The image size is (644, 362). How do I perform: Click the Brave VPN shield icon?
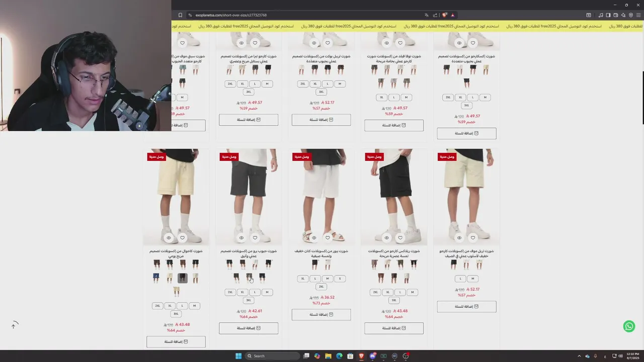pos(631,15)
